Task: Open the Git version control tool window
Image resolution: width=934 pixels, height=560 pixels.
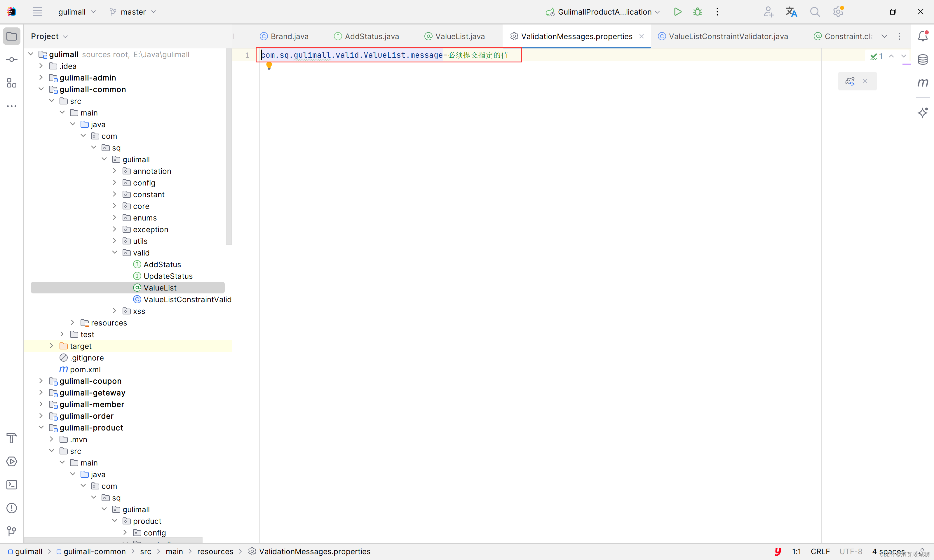Action: (12, 531)
